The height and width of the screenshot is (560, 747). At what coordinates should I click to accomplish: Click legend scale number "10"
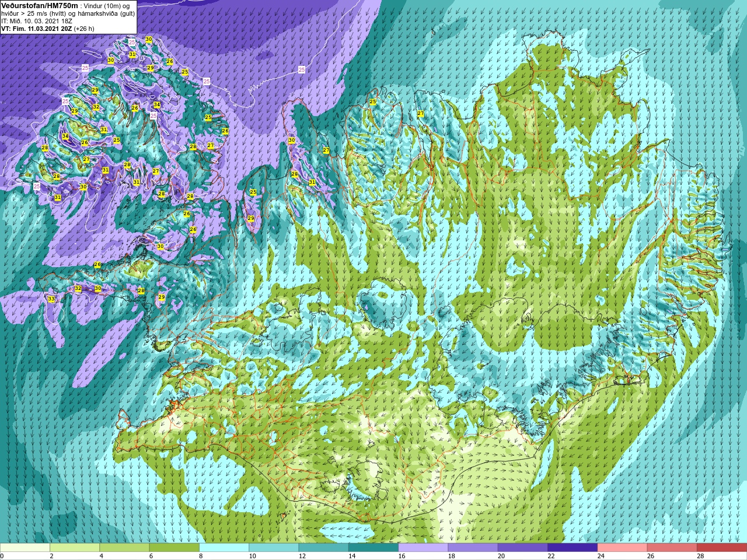[x=252, y=556]
